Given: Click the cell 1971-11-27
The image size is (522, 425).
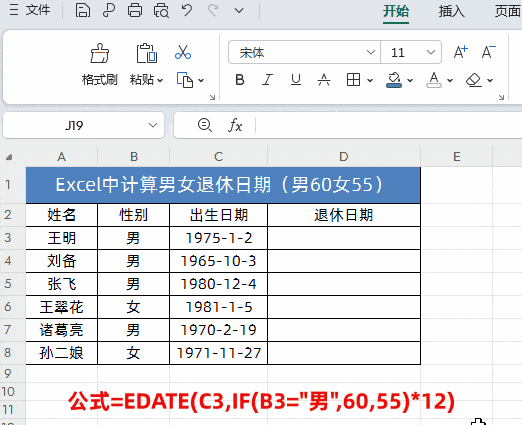Looking at the screenshot, I should coord(218,353).
